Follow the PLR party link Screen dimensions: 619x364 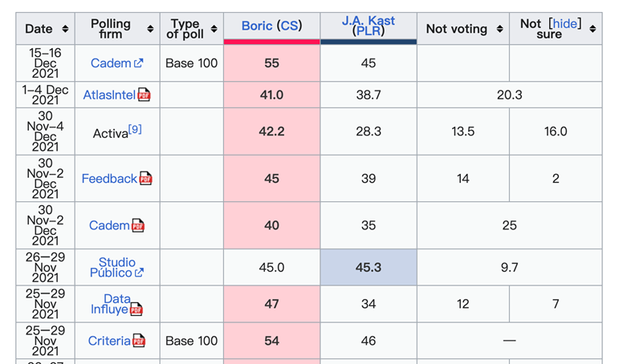click(369, 31)
